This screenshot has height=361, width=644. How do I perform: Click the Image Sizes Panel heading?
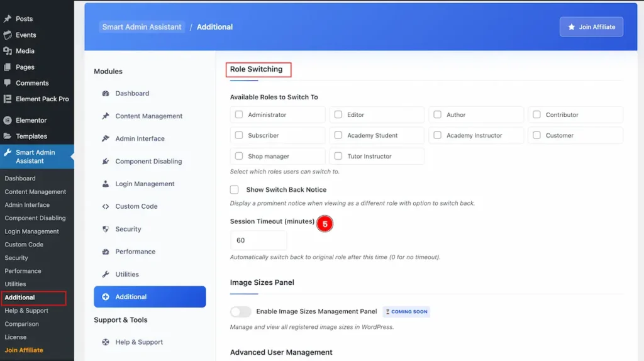[262, 282]
